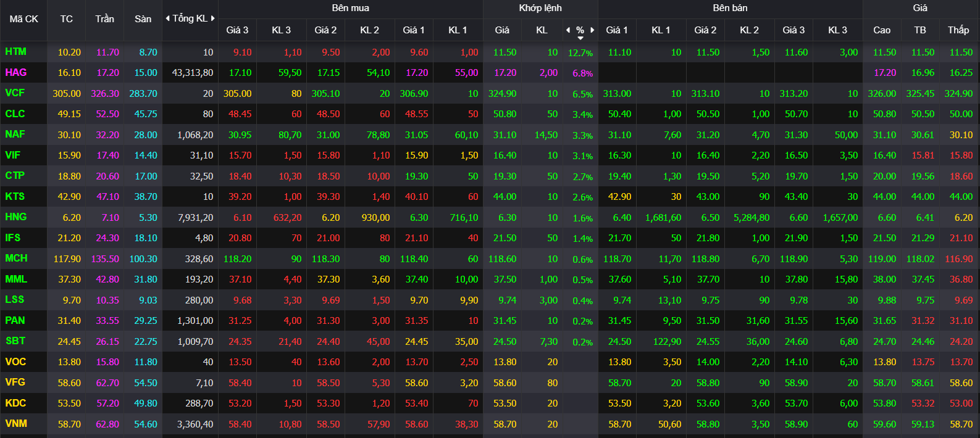Image resolution: width=980 pixels, height=438 pixels.
Task: Open stock symbol HTM
Action: 16,52
